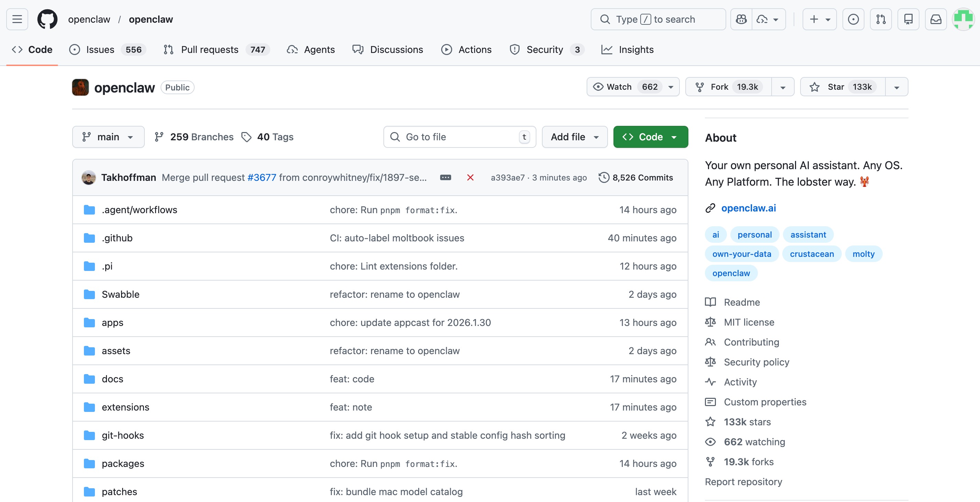Switch to the Actions tab
This screenshot has width=980, height=502.
pyautogui.click(x=467, y=50)
